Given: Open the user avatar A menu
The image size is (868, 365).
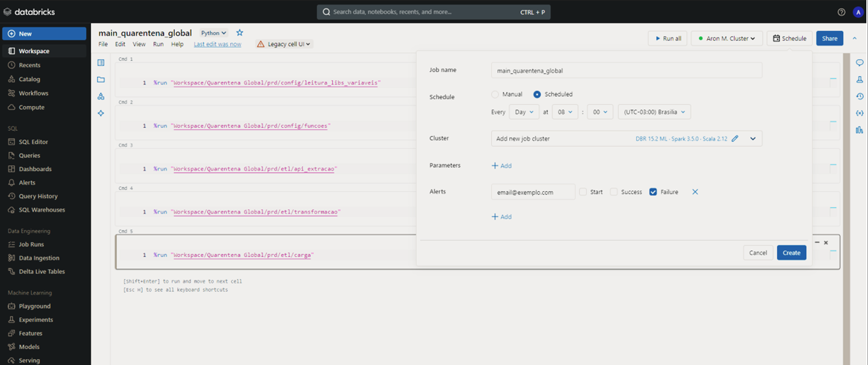Looking at the screenshot, I should tap(858, 12).
